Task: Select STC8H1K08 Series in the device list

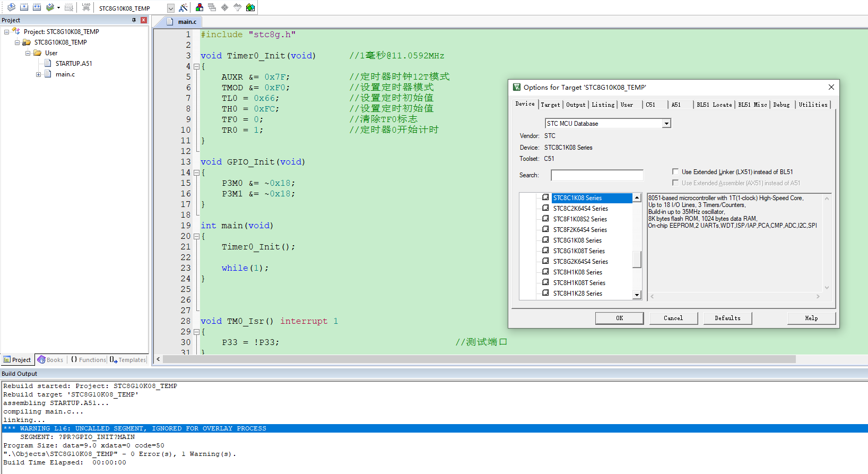Action: coord(577,272)
